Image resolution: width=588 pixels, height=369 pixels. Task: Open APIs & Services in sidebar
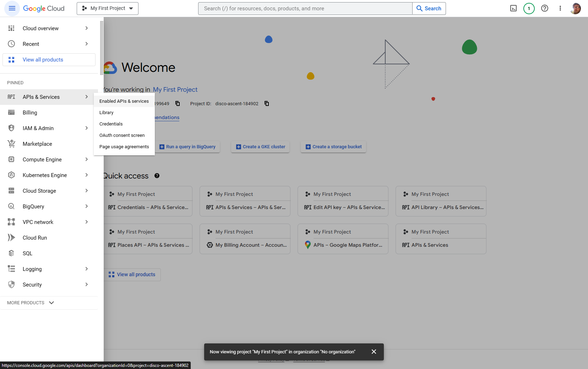pos(49,97)
